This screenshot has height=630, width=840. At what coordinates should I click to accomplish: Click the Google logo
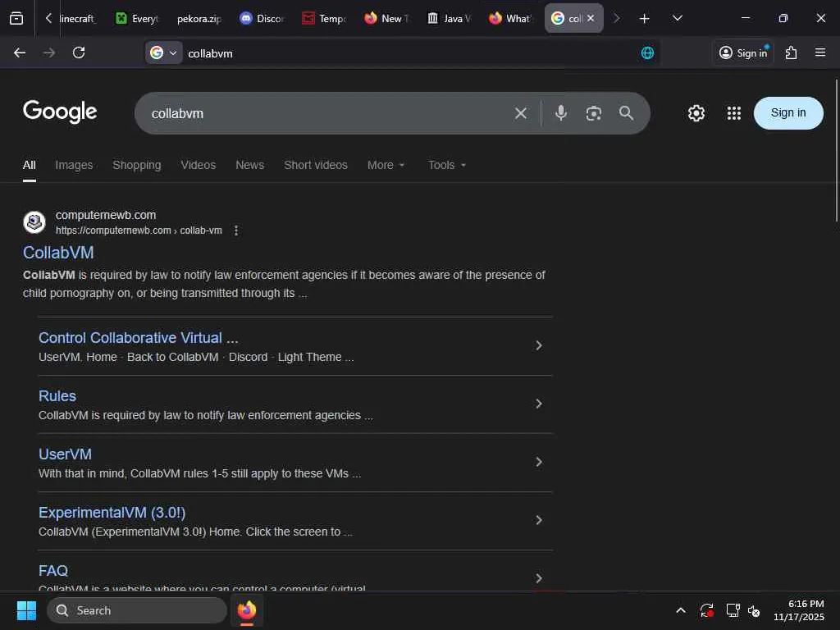(60, 112)
